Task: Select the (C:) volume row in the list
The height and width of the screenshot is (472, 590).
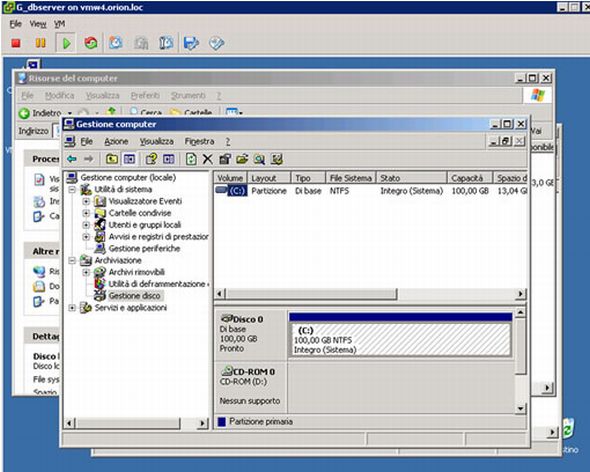Action: (x=371, y=191)
